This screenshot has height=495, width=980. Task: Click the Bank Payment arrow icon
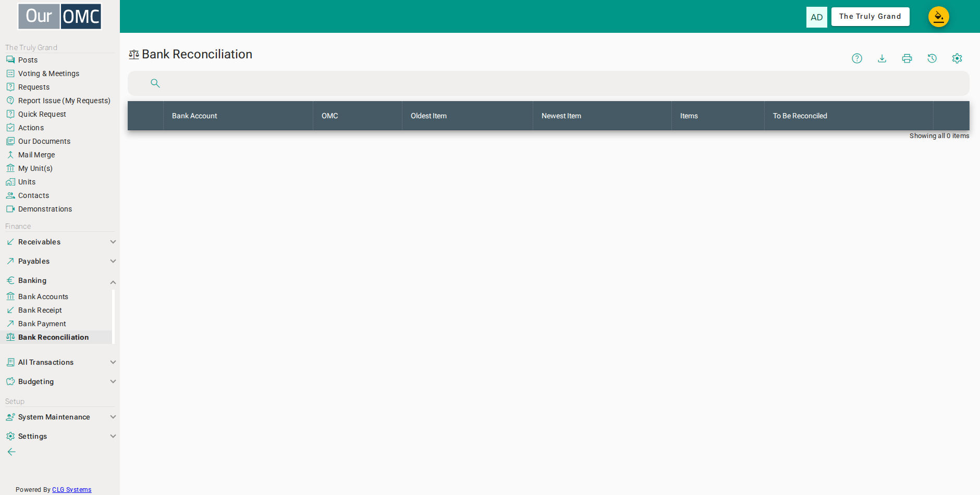[x=10, y=324]
